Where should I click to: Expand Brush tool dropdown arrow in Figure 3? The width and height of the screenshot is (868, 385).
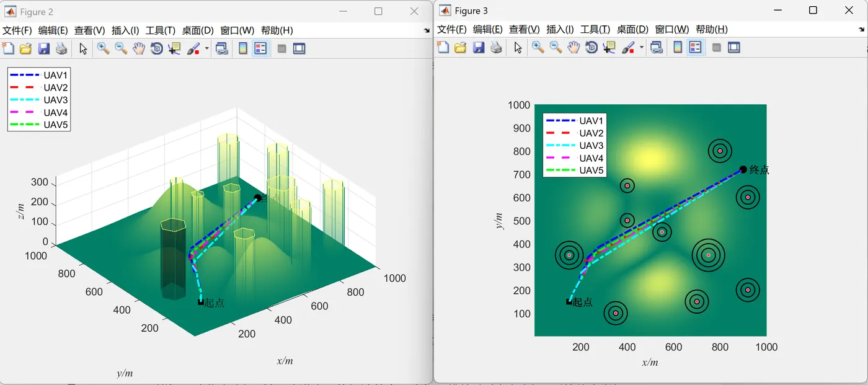click(642, 48)
